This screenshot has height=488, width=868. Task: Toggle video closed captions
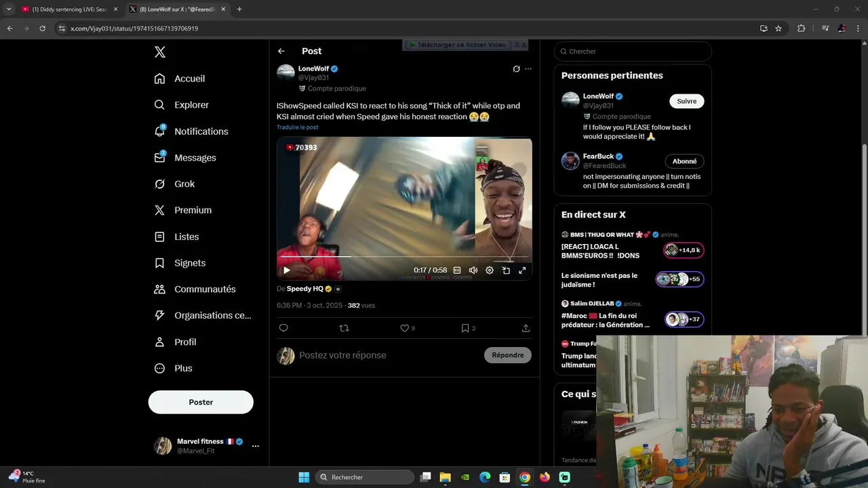[457, 270]
